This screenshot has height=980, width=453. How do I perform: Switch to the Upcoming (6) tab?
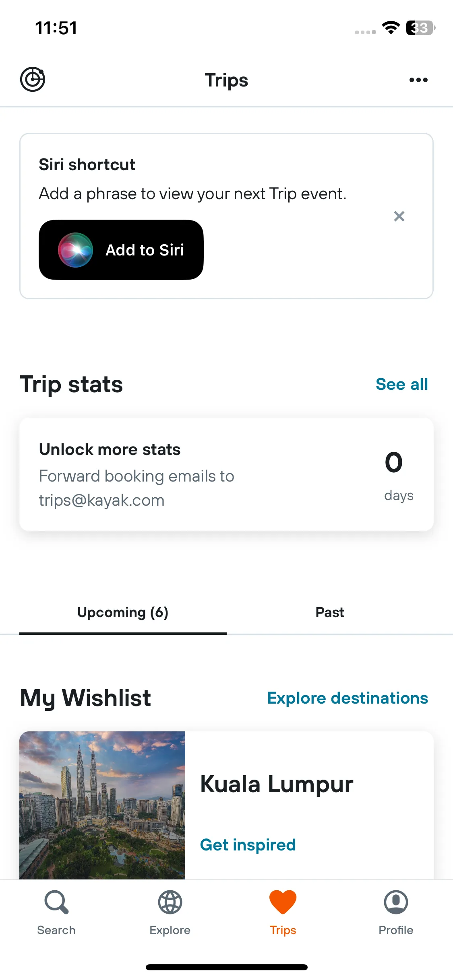coord(123,612)
